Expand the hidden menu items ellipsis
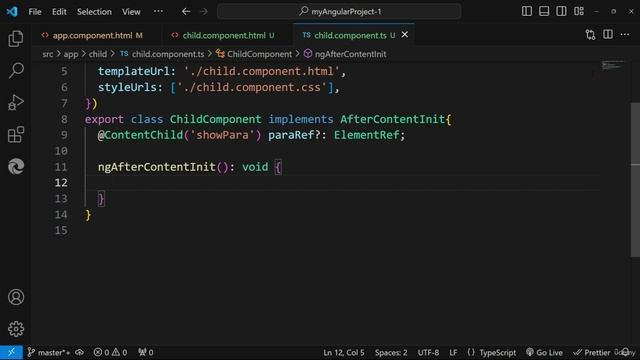Viewport: 640px width, 360px height. click(x=158, y=11)
